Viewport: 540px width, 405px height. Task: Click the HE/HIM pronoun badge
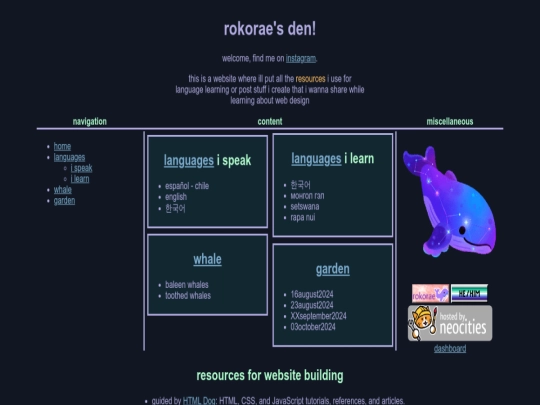coord(469,293)
